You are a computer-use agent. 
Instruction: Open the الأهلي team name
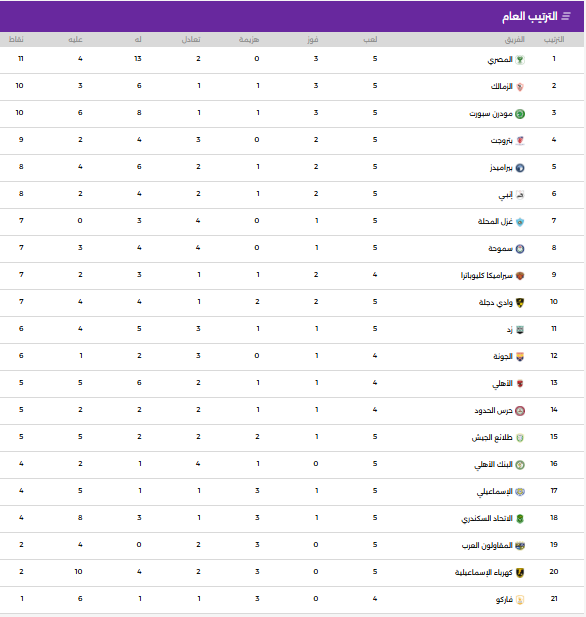503,384
